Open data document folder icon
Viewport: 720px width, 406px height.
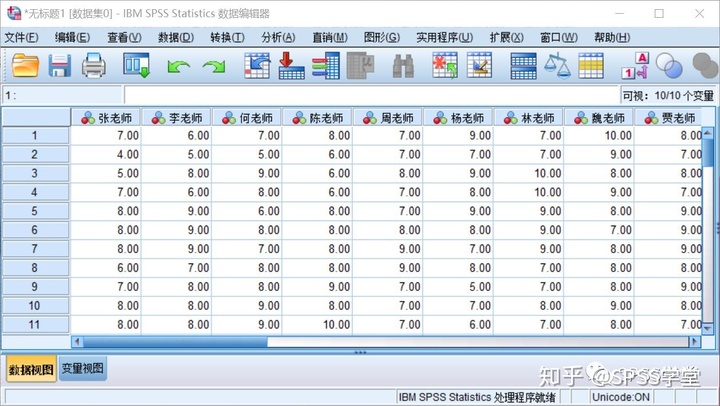[25, 65]
